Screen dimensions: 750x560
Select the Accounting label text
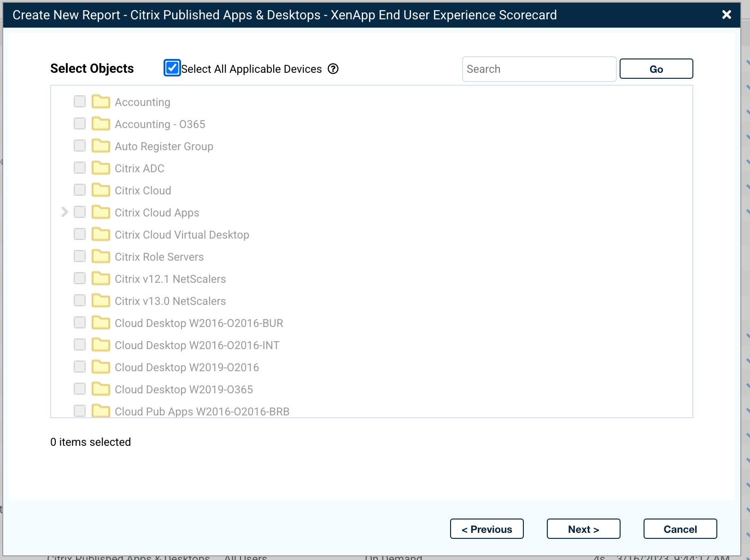[x=142, y=102]
